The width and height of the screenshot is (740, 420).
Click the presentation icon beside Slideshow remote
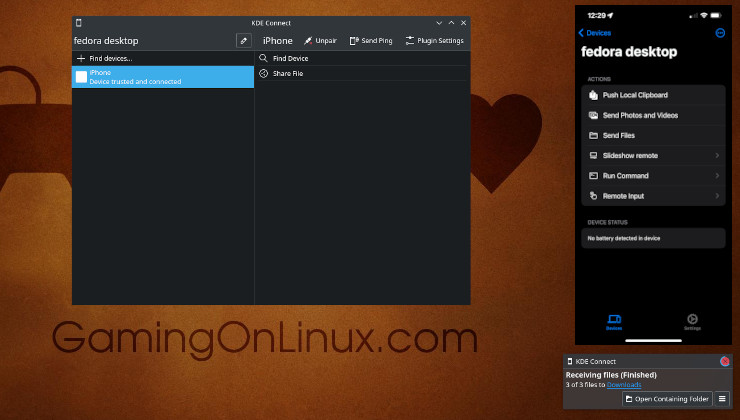pyautogui.click(x=593, y=156)
